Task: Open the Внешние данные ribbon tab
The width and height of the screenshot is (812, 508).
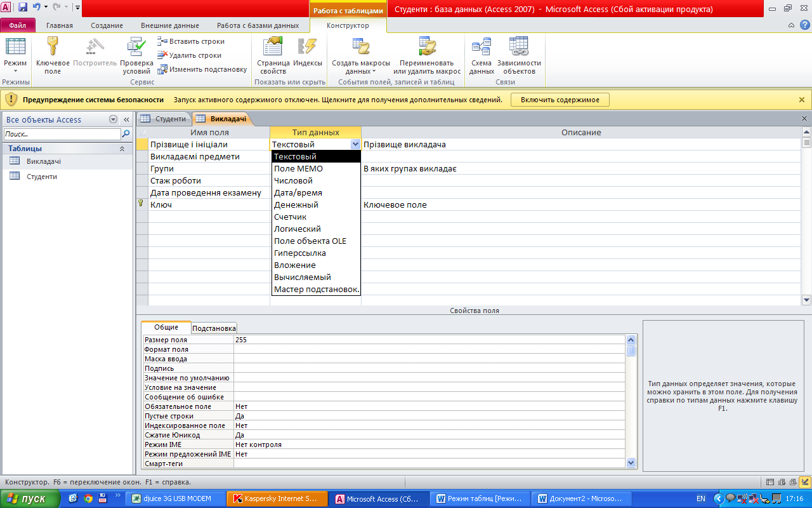Action: pyautogui.click(x=170, y=25)
